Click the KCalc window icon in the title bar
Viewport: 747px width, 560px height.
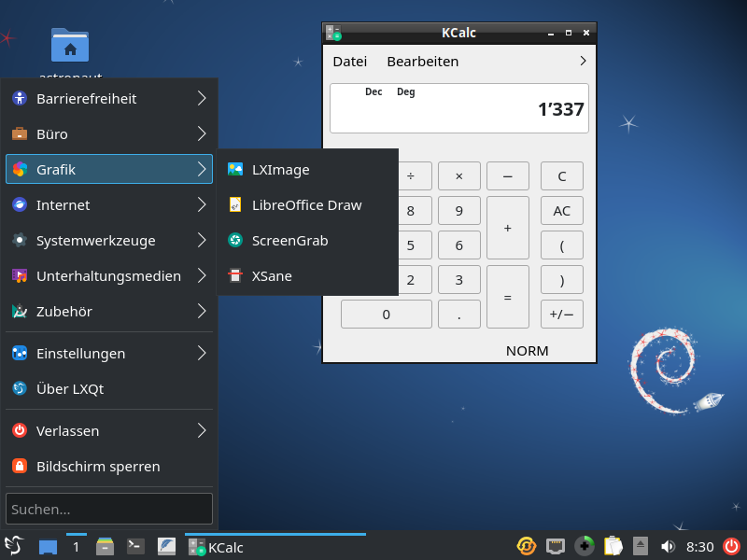(x=333, y=33)
